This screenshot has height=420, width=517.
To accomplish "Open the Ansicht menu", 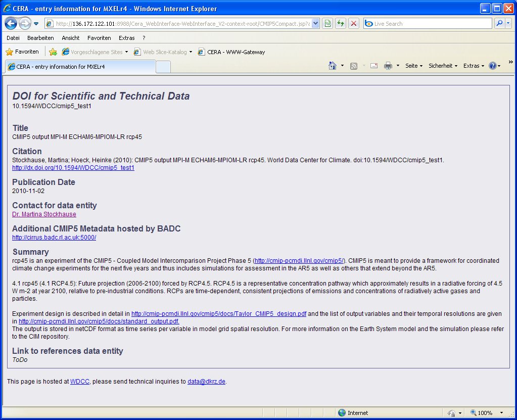I will point(70,38).
